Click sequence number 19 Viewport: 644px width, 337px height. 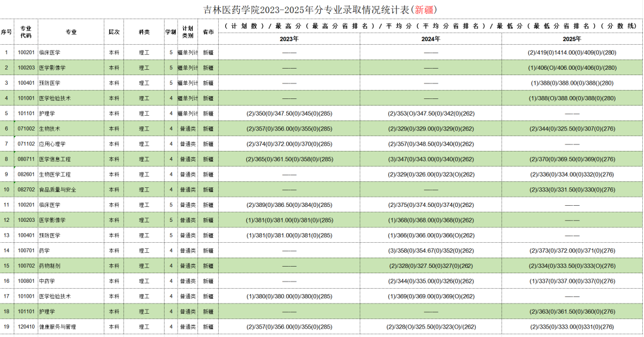[x=7, y=327]
